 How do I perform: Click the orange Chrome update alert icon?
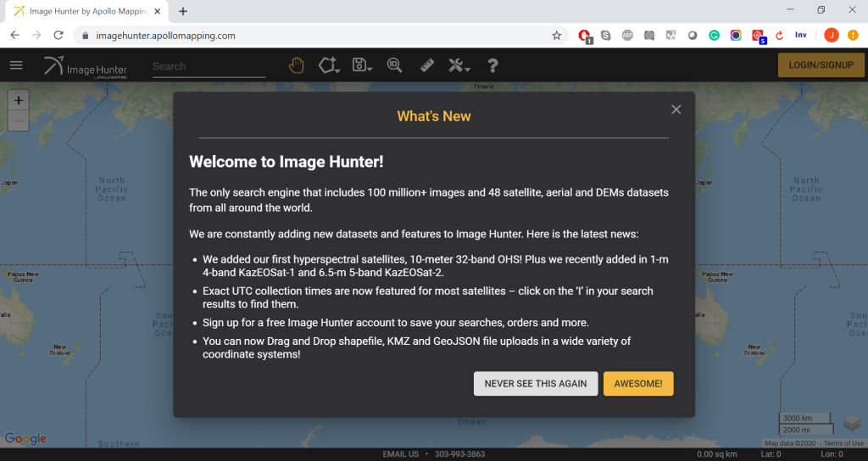[x=853, y=36]
